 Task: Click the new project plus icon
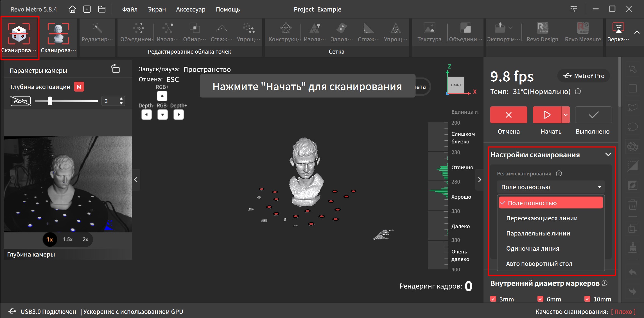(87, 9)
